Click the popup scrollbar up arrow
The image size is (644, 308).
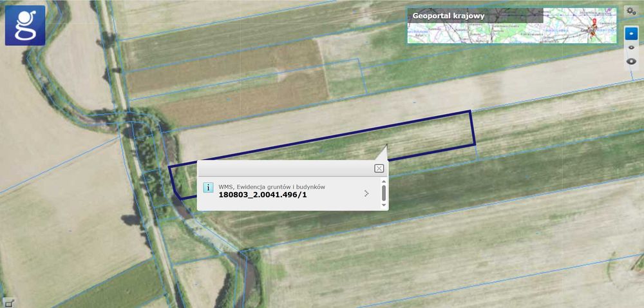[x=384, y=181]
